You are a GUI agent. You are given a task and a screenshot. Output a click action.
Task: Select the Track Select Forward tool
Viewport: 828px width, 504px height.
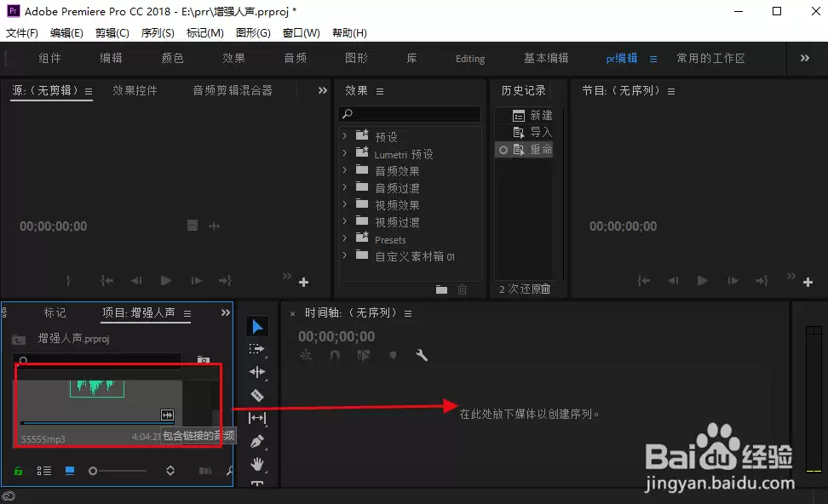pyautogui.click(x=257, y=349)
